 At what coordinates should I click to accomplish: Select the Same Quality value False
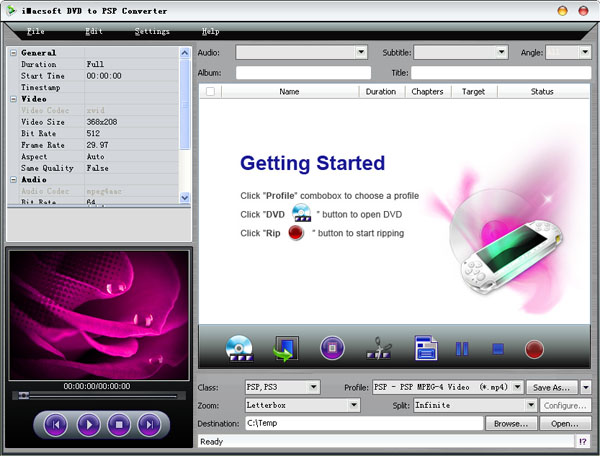click(97, 168)
